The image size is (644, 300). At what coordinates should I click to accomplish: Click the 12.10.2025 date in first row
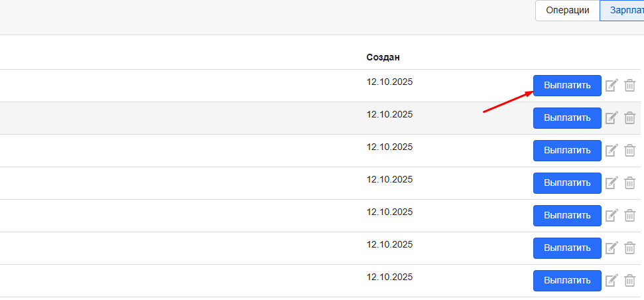[x=389, y=82]
